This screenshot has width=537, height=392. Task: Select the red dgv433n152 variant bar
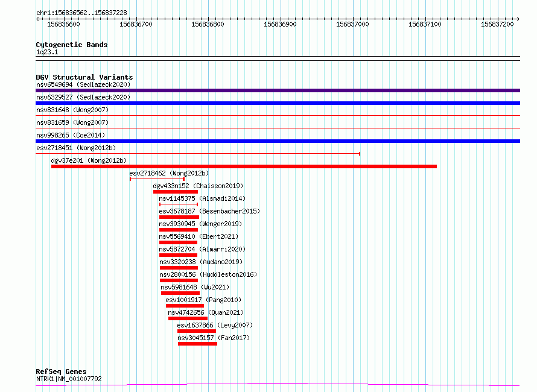176,192
